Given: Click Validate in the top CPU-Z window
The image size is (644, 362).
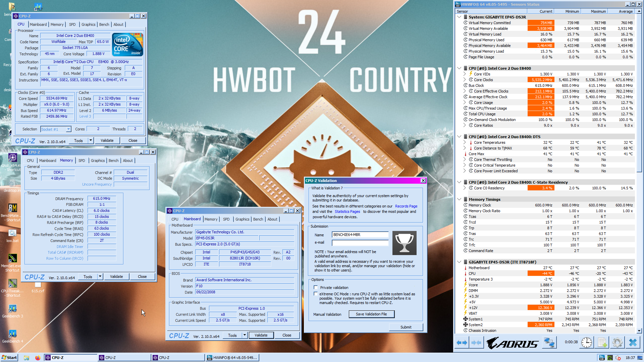Looking at the screenshot, I should [107, 140].
